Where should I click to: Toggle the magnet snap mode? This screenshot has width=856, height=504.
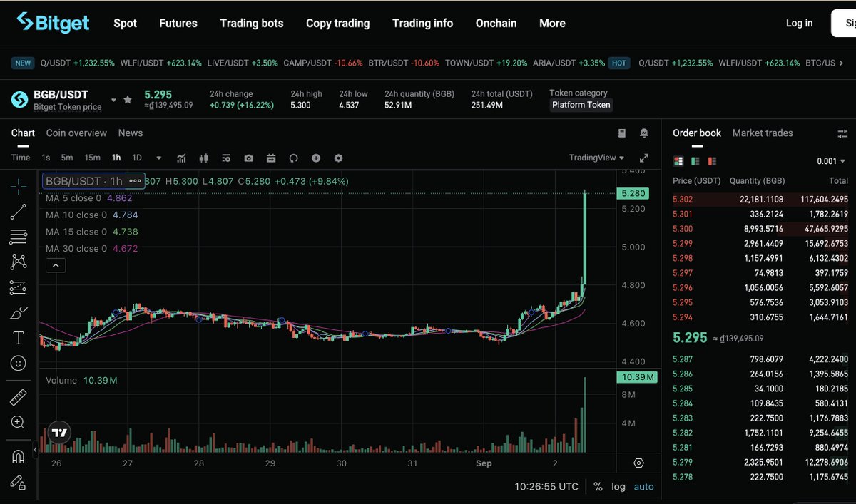(19, 457)
